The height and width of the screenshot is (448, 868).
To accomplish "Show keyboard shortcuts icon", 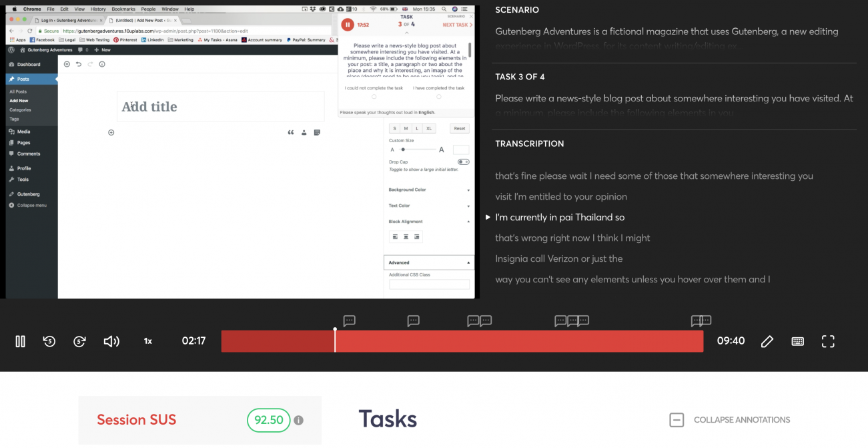I will pyautogui.click(x=797, y=341).
